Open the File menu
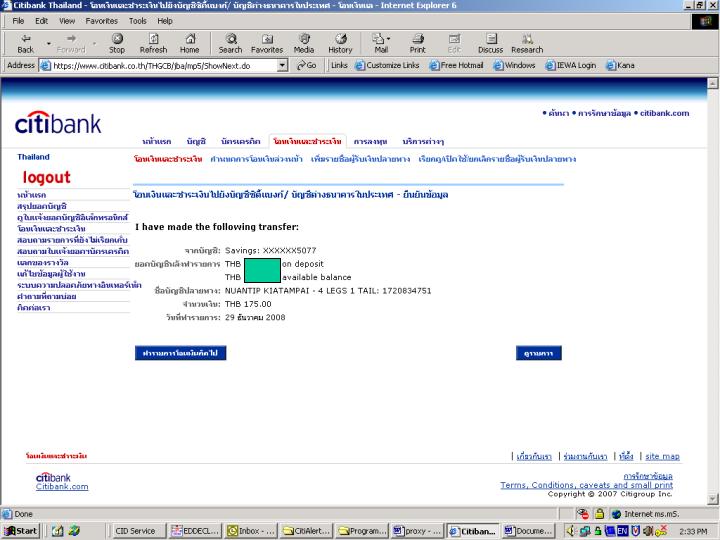The image size is (720, 540). click(x=18, y=21)
